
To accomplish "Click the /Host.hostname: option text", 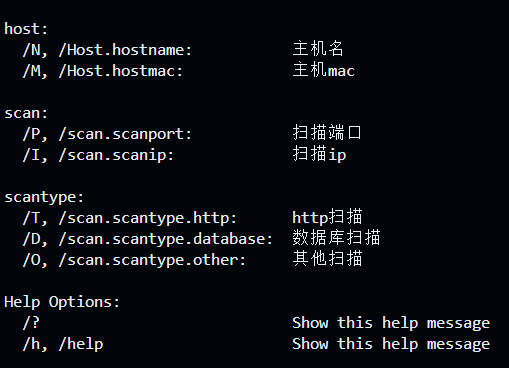I will coord(125,50).
